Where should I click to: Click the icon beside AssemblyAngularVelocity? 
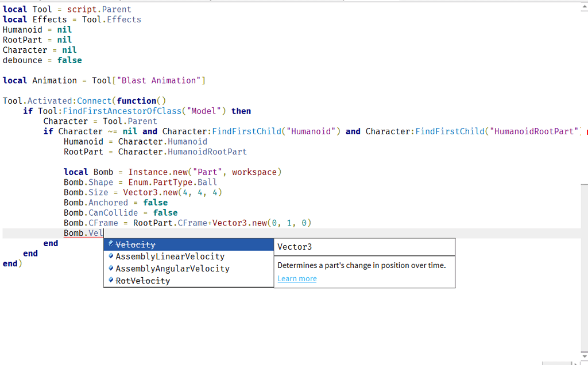pos(111,269)
